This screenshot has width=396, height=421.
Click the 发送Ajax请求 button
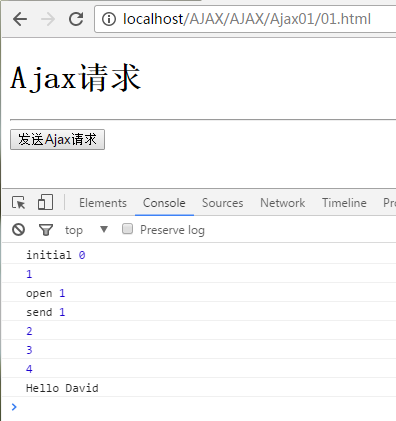(57, 139)
